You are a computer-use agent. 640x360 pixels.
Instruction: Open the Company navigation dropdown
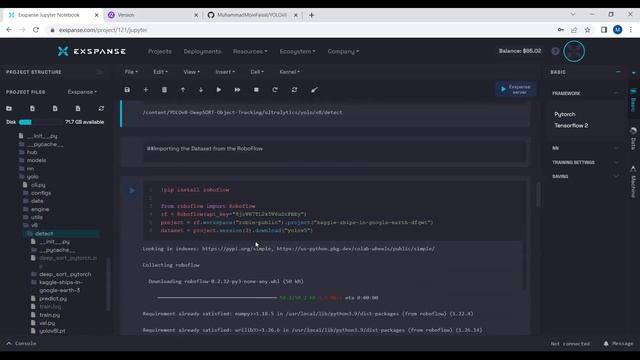pos(343,51)
